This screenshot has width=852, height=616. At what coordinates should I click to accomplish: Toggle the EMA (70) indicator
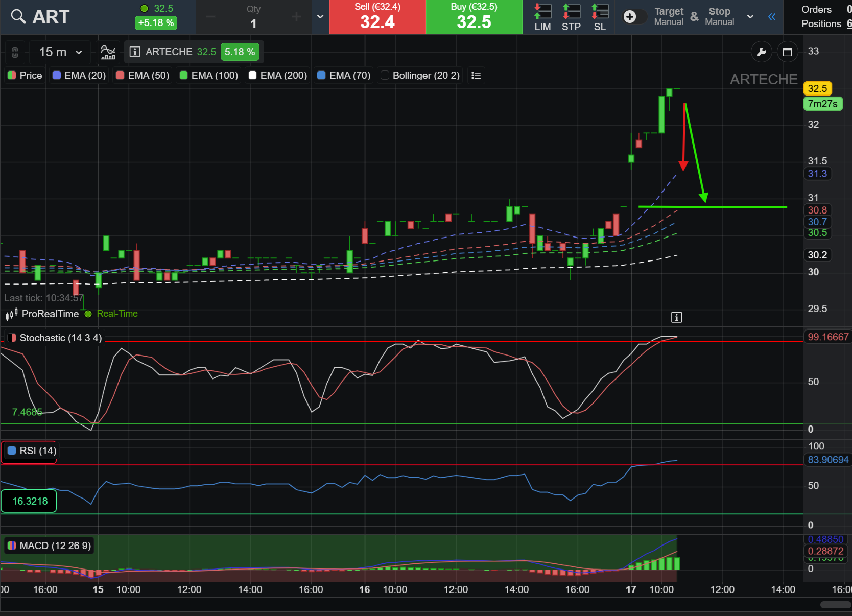344,76
